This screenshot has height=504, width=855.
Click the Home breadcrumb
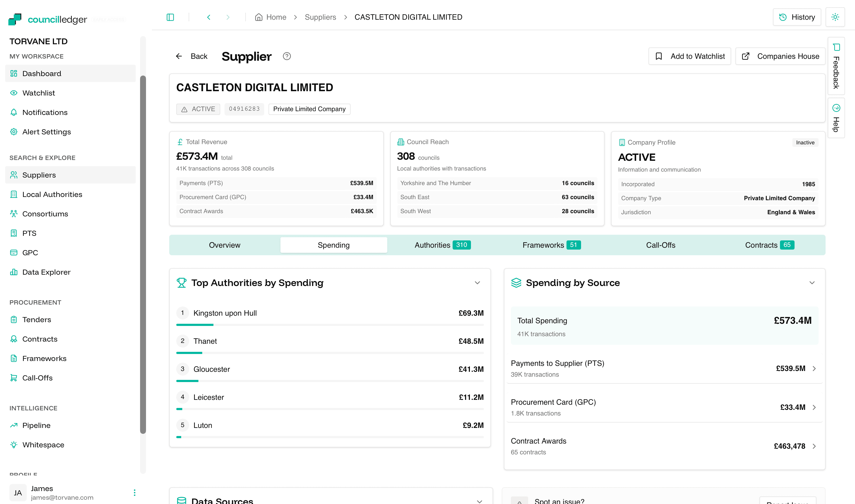pyautogui.click(x=271, y=17)
